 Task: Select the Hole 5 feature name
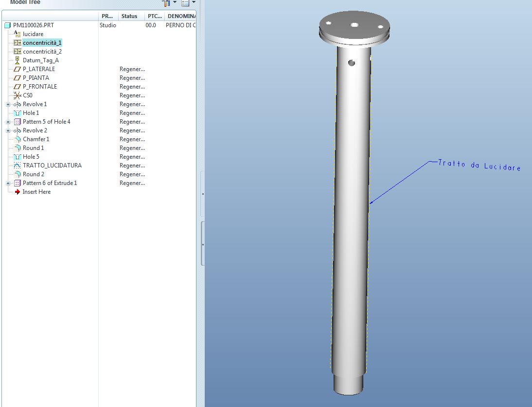coord(31,157)
